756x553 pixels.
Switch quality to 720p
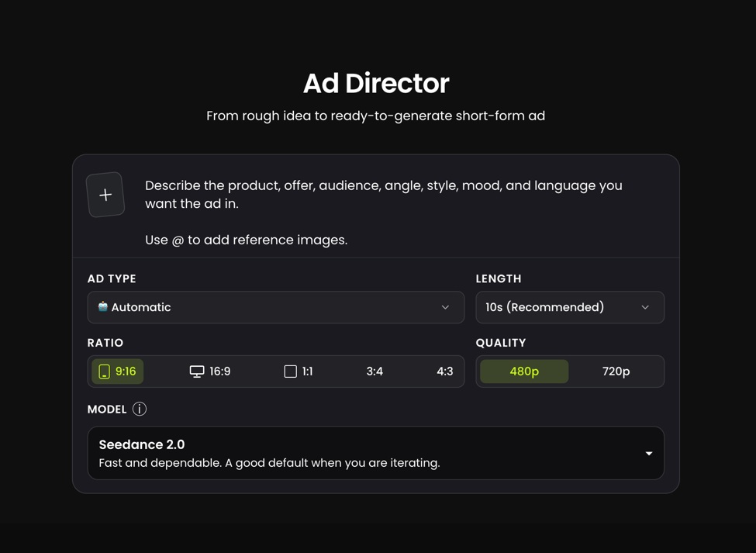click(x=616, y=372)
